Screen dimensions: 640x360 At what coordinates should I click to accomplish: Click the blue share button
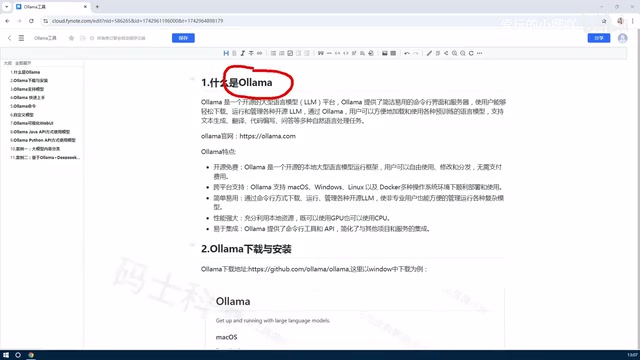pyautogui.click(x=599, y=38)
